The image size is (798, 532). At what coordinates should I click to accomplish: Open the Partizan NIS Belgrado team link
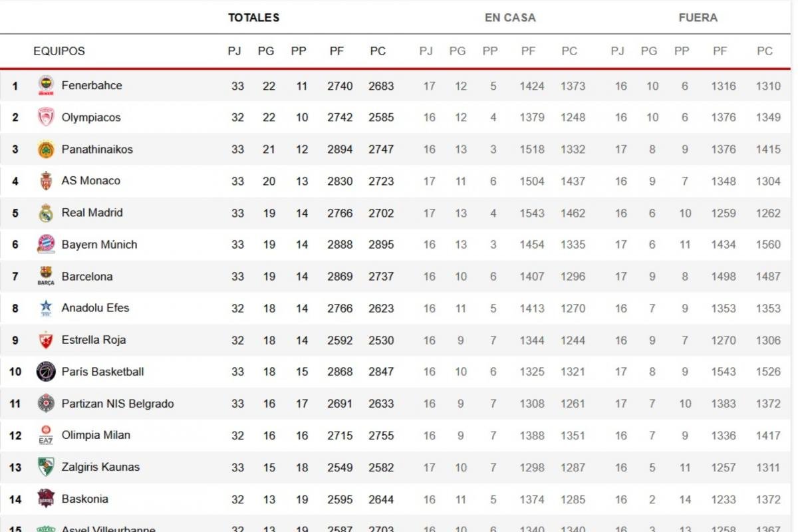tap(118, 404)
